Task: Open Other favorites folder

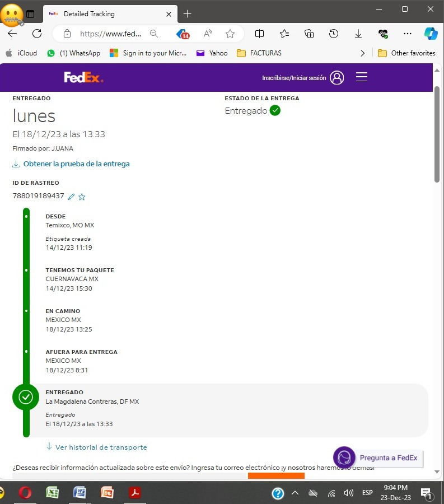Action: click(406, 53)
